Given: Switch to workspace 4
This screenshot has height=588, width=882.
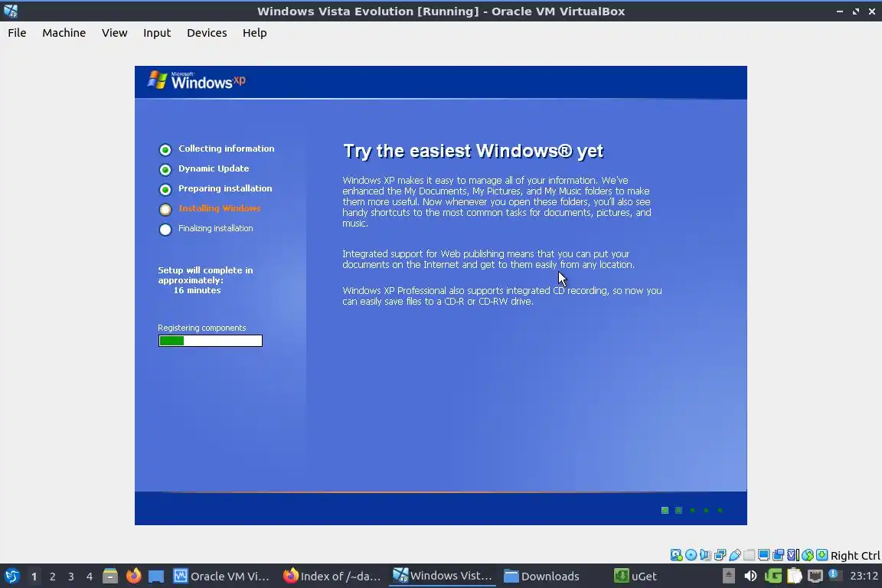Looking at the screenshot, I should pos(90,577).
